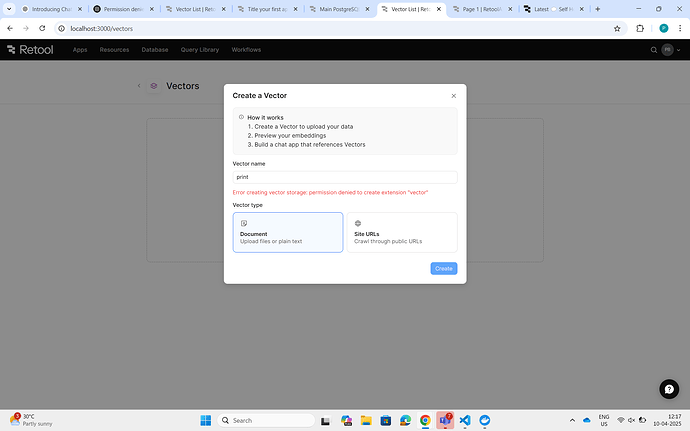The width and height of the screenshot is (690, 431).
Task: Click the Document card icon
Action: [244, 223]
